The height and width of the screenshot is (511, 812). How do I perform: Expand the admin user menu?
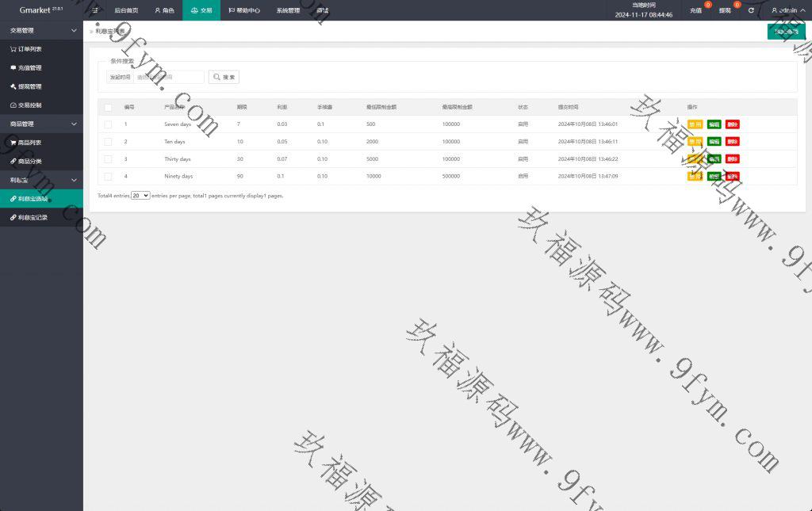[787, 10]
